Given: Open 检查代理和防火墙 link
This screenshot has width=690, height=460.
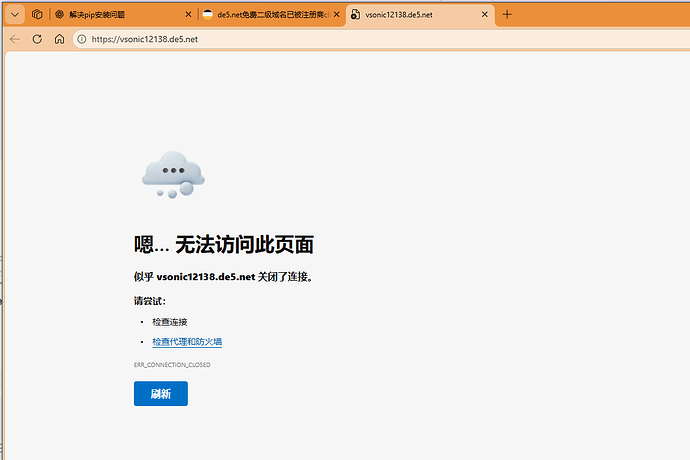Looking at the screenshot, I should point(187,342).
